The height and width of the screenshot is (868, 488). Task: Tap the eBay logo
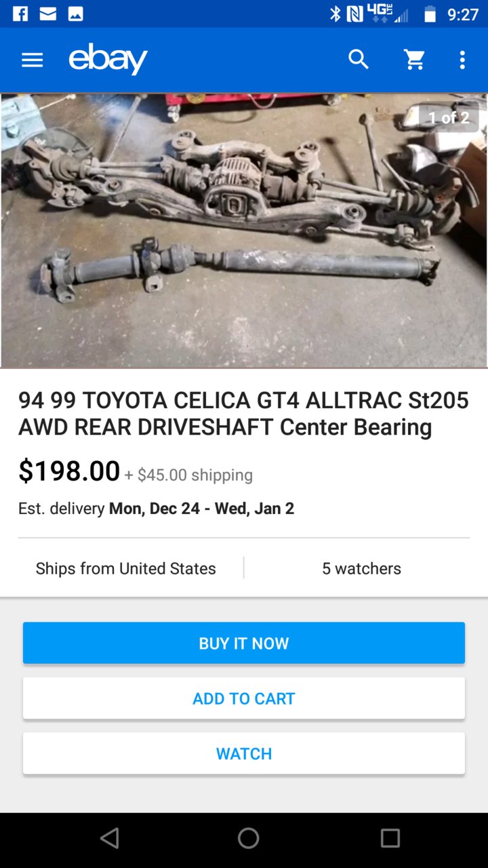click(x=108, y=59)
